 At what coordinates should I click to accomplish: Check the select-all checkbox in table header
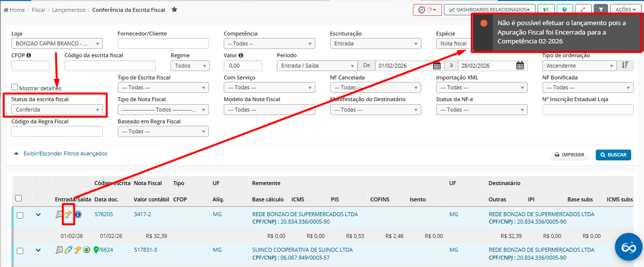[19, 198]
